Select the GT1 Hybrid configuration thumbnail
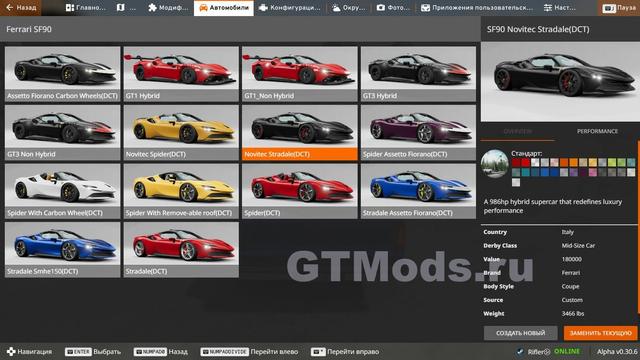Image resolution: width=640 pixels, height=360 pixels. coord(181,74)
